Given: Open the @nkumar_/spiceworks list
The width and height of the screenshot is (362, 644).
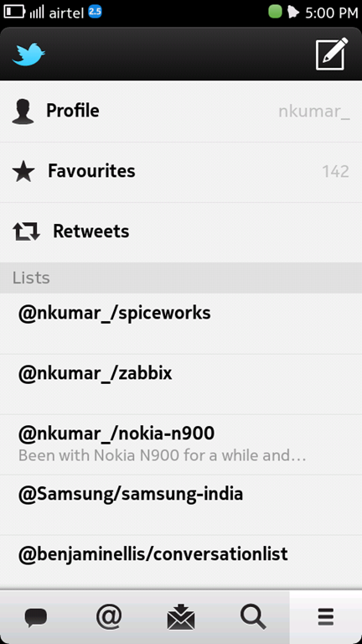Looking at the screenshot, I should tap(181, 324).
